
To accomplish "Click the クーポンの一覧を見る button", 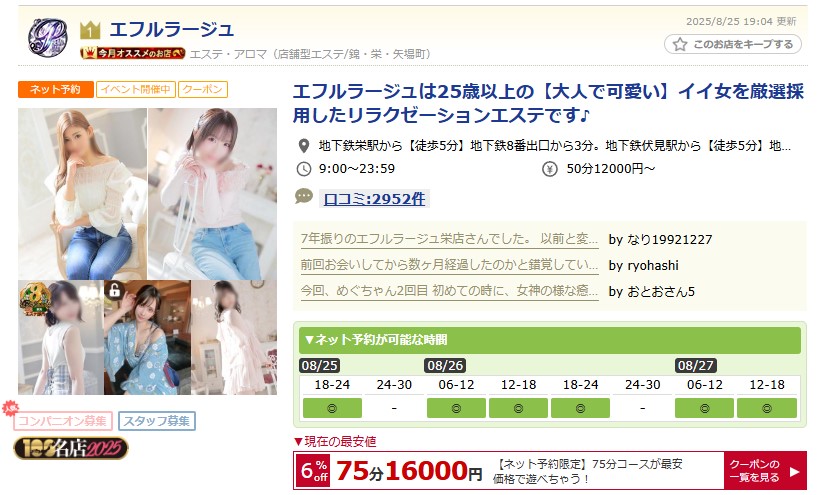I will (765, 471).
